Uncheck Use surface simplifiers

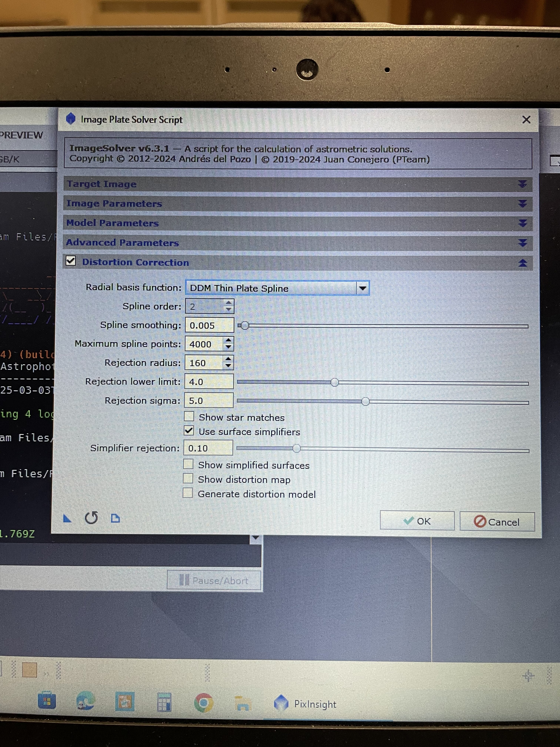point(189,431)
